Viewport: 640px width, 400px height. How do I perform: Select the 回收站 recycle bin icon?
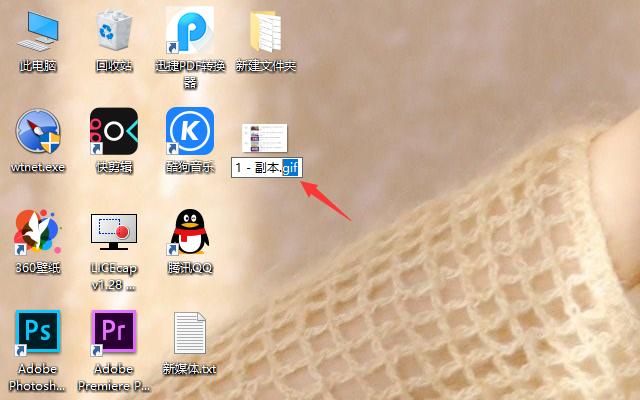click(114, 31)
